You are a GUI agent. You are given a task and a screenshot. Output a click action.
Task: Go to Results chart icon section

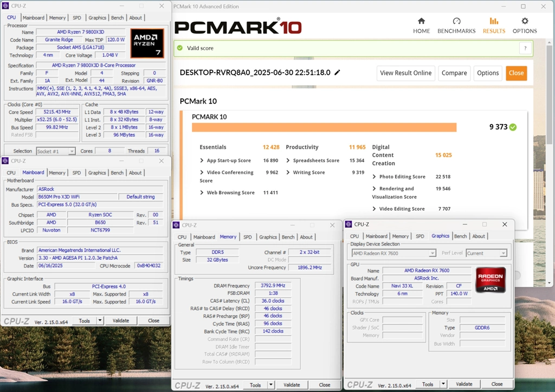coord(494,25)
